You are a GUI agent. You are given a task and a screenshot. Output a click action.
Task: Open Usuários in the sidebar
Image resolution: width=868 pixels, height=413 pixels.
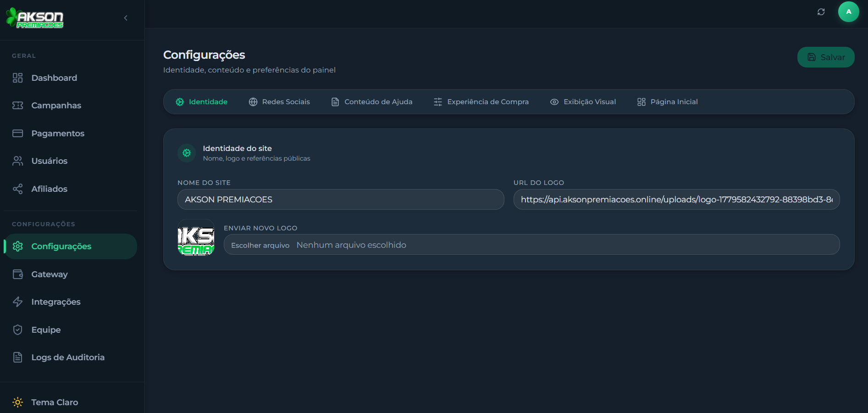tap(71, 161)
